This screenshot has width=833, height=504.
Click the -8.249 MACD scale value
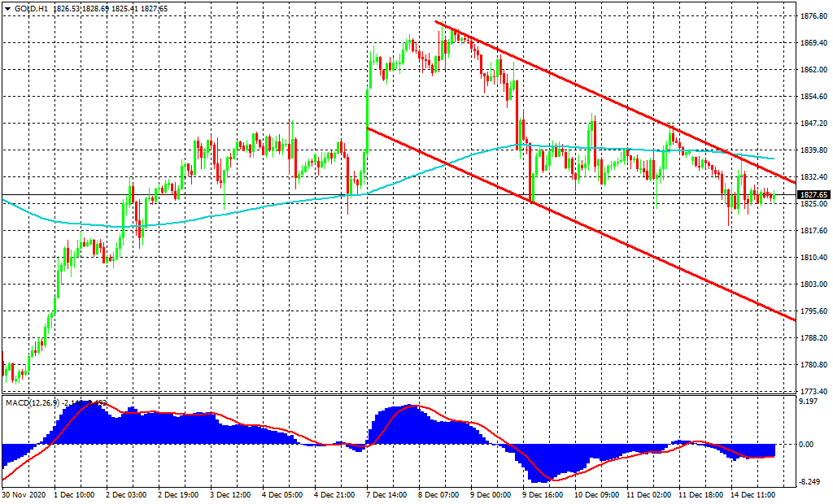tap(810, 482)
